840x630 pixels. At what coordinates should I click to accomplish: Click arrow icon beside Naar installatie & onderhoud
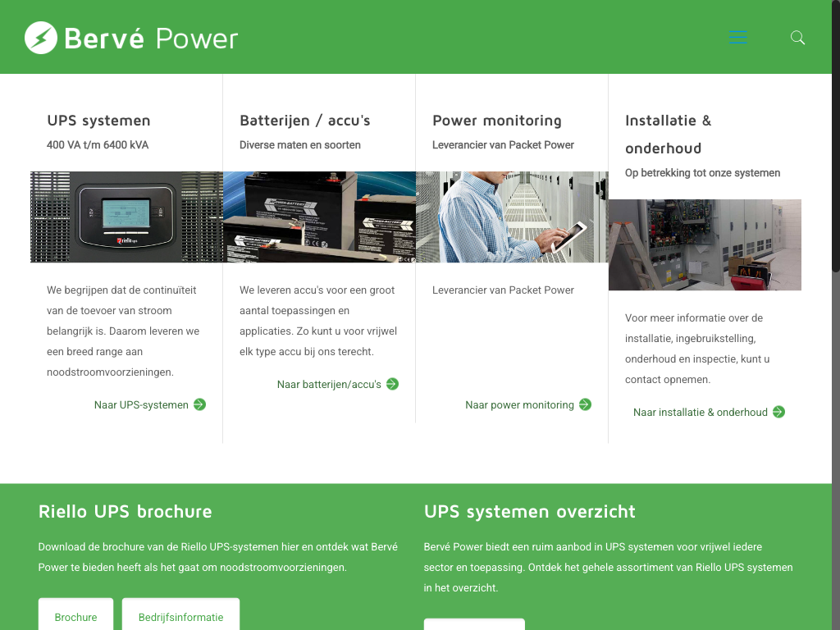[778, 412]
